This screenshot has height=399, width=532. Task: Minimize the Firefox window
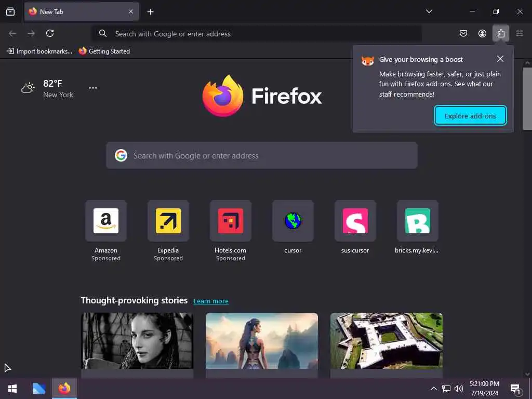click(472, 11)
